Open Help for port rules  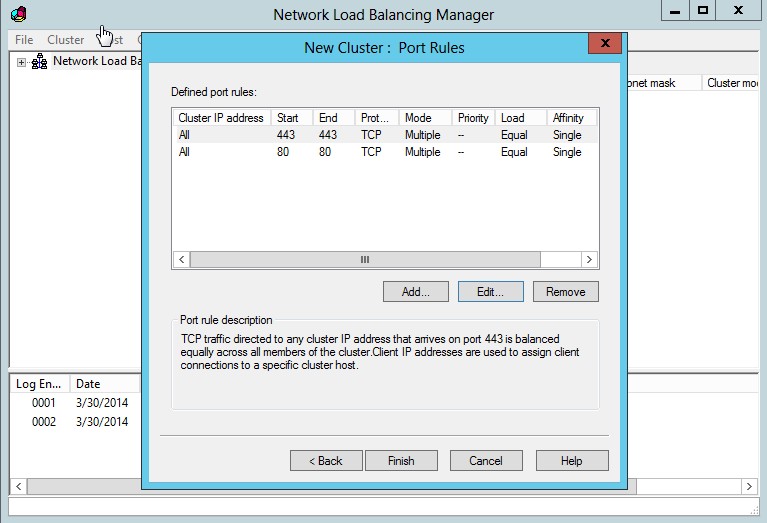tap(571, 461)
